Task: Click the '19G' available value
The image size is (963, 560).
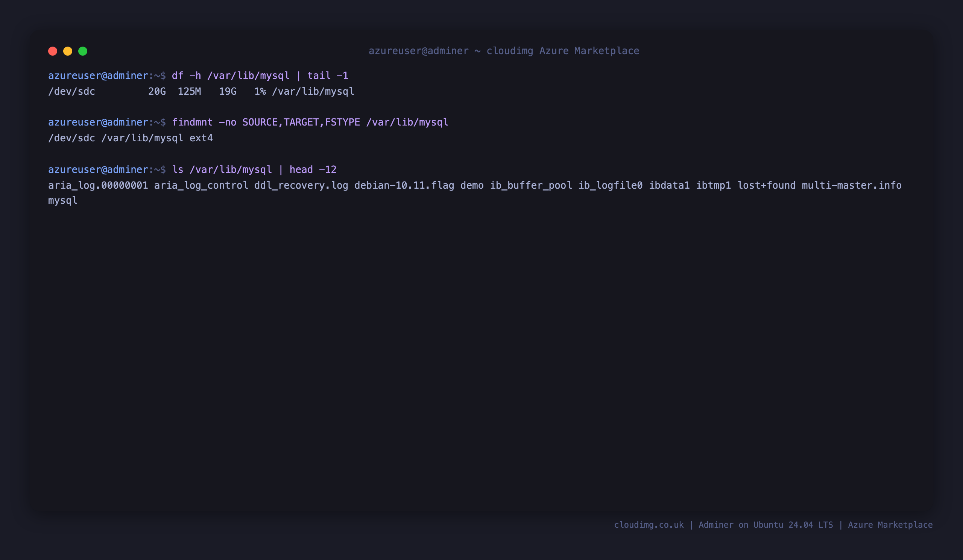Action: pos(227,92)
